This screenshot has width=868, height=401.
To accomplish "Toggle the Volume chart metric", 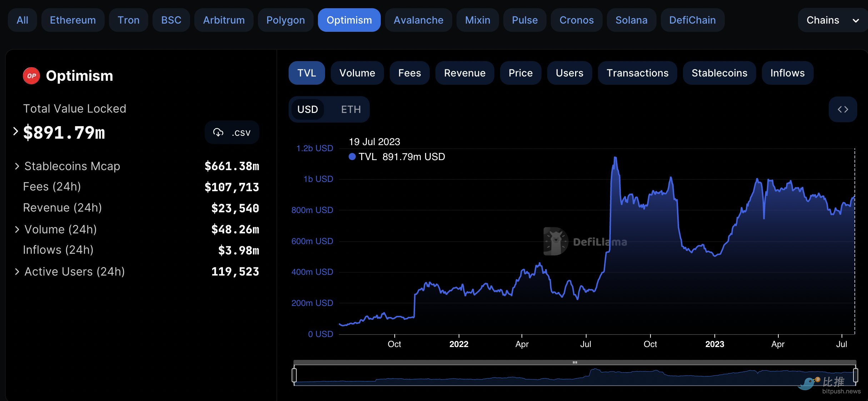I will [x=357, y=73].
